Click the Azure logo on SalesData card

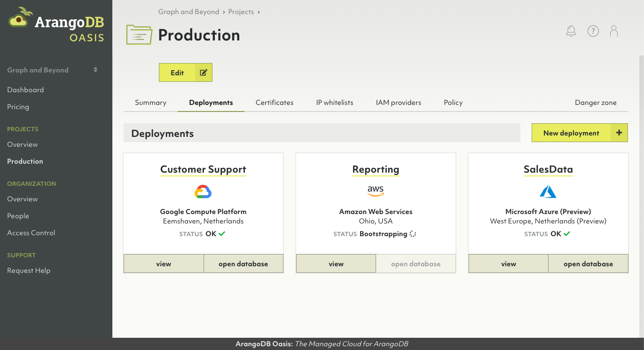(548, 192)
